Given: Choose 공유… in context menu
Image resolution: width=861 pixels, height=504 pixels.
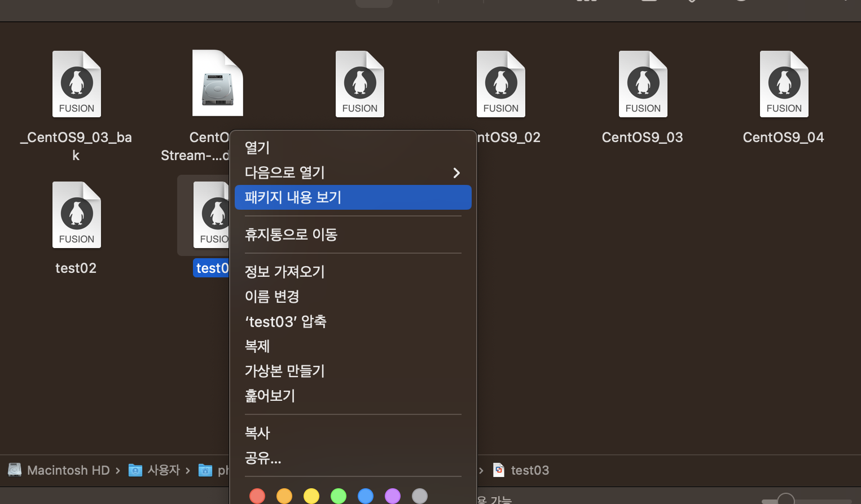Looking at the screenshot, I should point(353,458).
